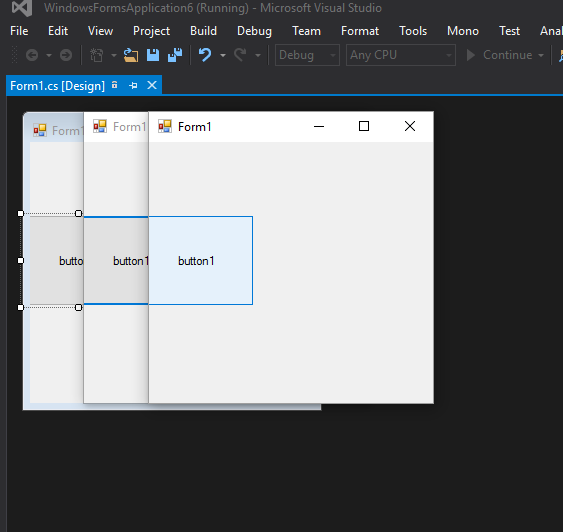The height and width of the screenshot is (532, 563).
Task: Open the Any CPU platform dropdown
Action: tap(401, 55)
